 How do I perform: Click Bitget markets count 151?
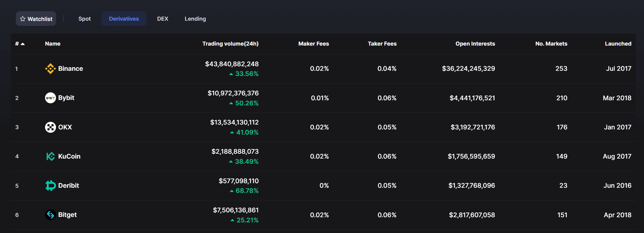click(x=562, y=215)
